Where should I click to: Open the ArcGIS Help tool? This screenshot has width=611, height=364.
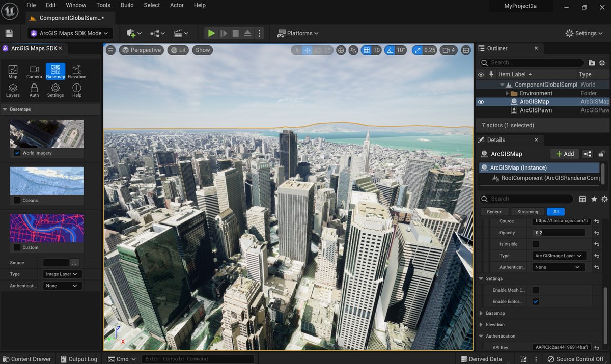tap(77, 90)
